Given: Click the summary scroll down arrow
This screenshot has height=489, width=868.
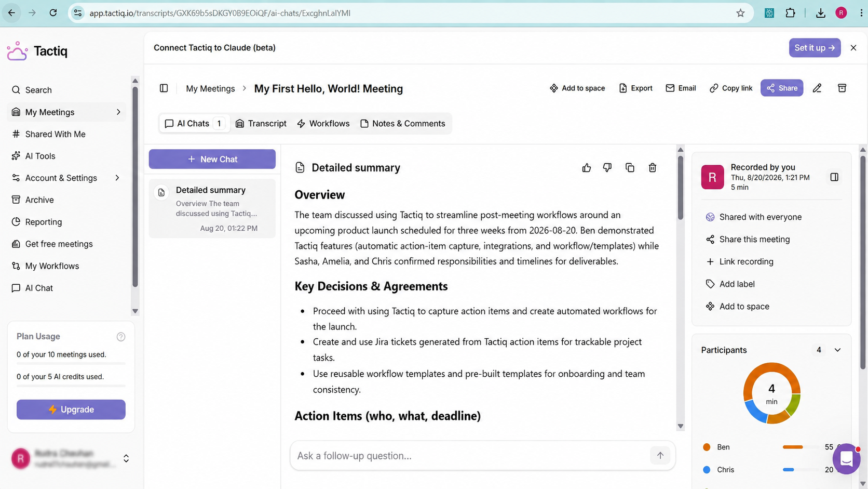Looking at the screenshot, I should [x=681, y=427].
